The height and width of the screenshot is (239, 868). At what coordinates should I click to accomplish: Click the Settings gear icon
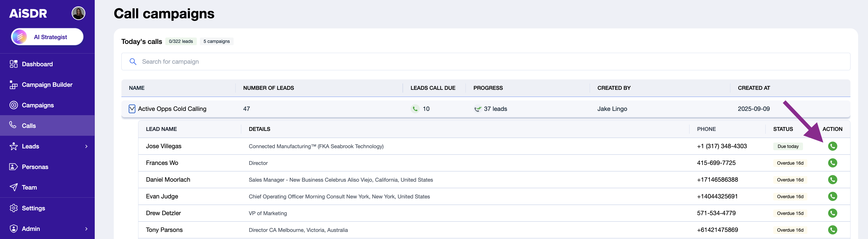tap(13, 208)
